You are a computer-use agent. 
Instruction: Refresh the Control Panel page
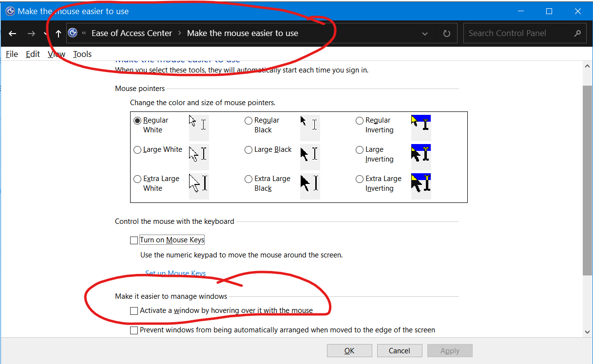pyautogui.click(x=446, y=33)
